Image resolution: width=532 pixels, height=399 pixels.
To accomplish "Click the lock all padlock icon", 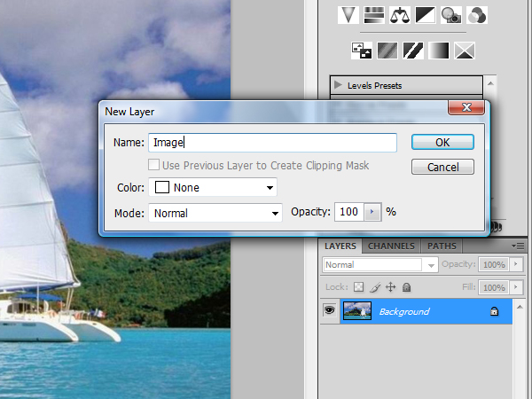I will (x=406, y=287).
